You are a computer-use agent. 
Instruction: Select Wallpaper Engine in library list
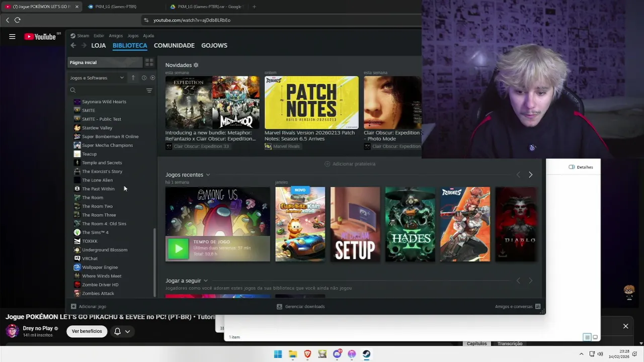click(100, 267)
